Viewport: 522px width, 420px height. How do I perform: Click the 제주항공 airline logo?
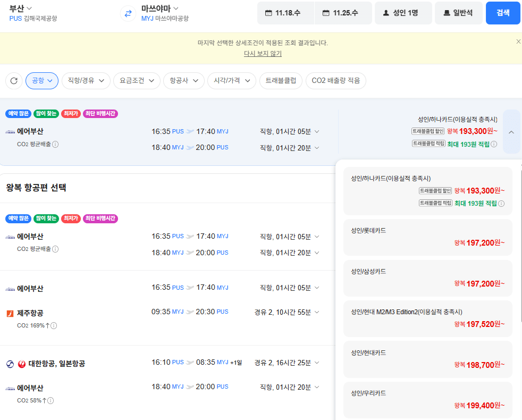10,314
